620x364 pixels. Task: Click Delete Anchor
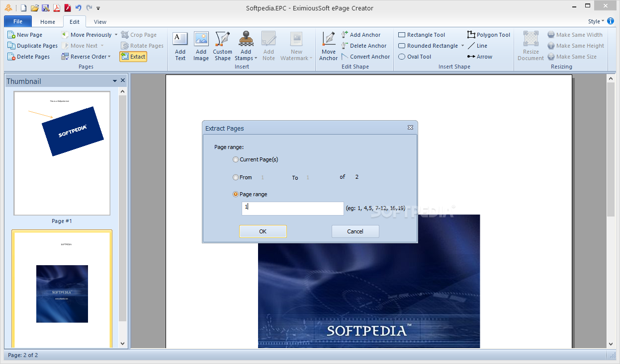(x=363, y=46)
